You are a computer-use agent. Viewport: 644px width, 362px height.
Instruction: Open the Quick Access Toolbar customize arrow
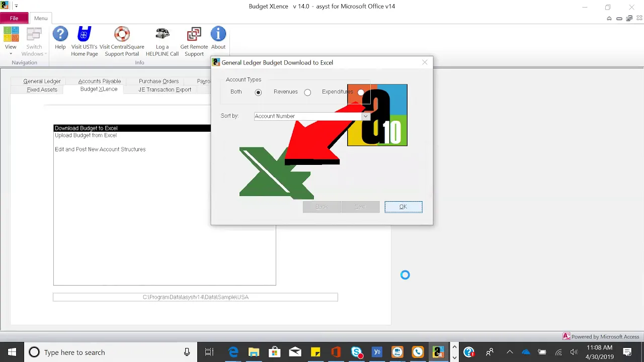point(16,6)
